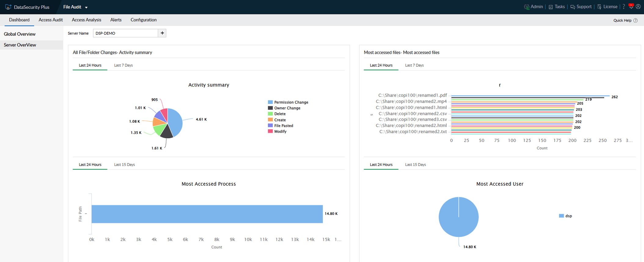Click the Admin text link
Image resolution: width=644 pixels, height=262 pixels.
[537, 7]
